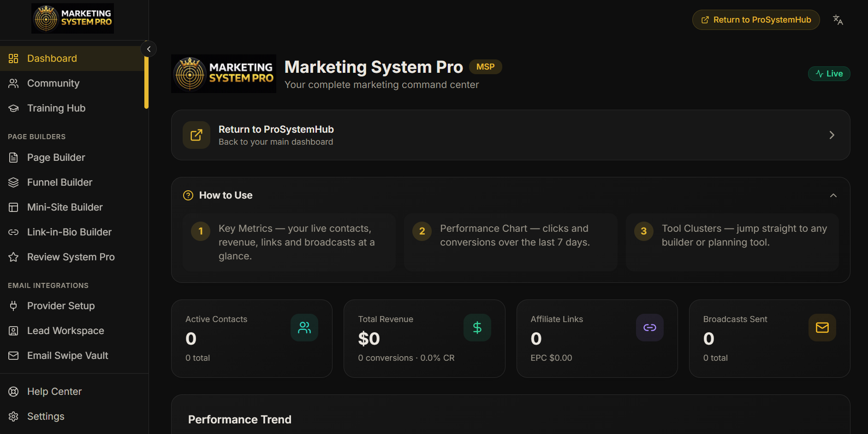
Task: Click the Community people icon
Action: pyautogui.click(x=13, y=83)
